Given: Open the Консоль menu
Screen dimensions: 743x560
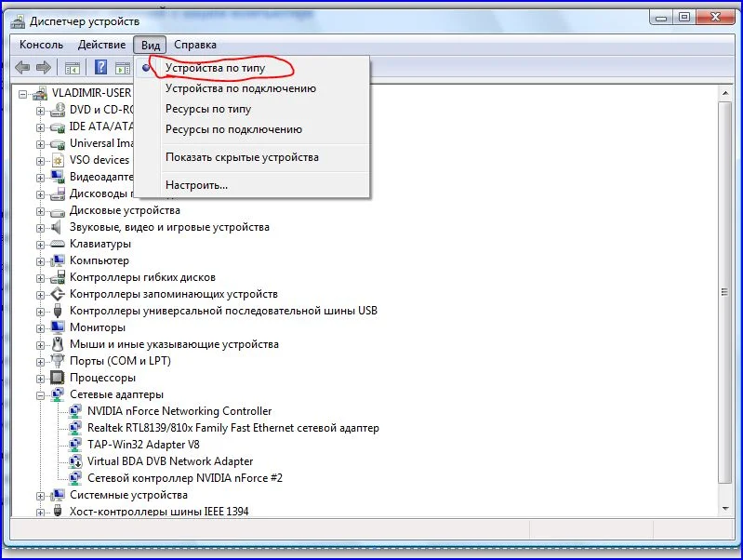Looking at the screenshot, I should pos(41,45).
